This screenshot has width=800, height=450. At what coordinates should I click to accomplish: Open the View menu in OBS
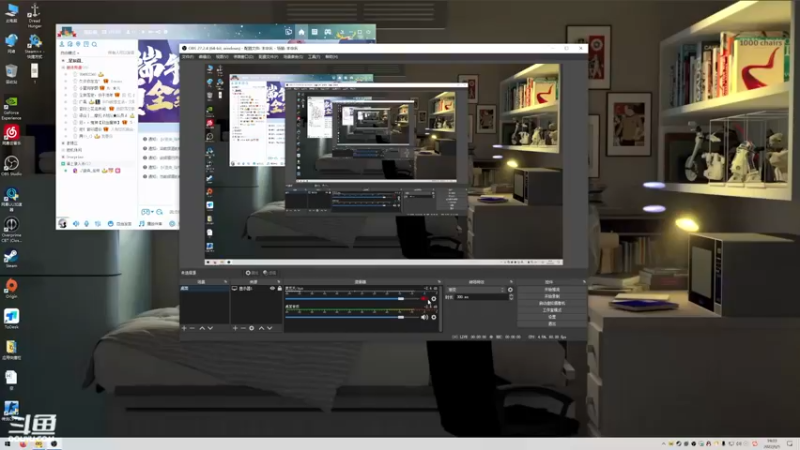(x=222, y=57)
